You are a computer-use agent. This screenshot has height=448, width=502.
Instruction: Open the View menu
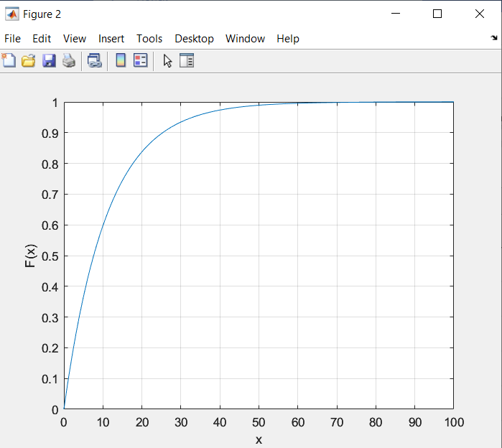pyautogui.click(x=75, y=39)
